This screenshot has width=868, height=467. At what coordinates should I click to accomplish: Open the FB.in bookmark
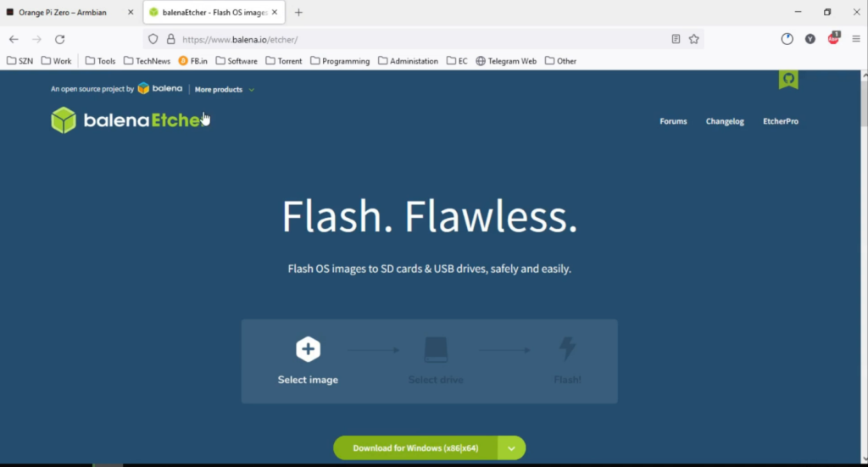click(192, 61)
